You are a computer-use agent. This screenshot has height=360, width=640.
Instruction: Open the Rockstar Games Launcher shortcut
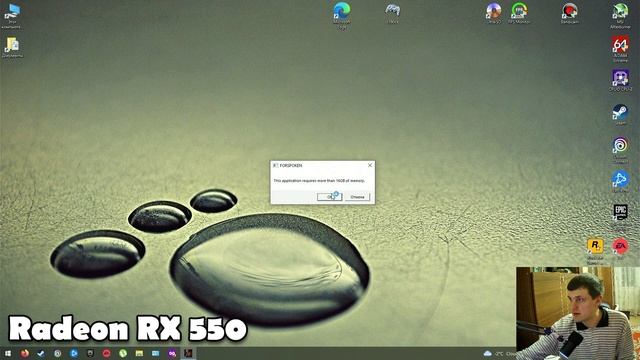click(x=595, y=250)
